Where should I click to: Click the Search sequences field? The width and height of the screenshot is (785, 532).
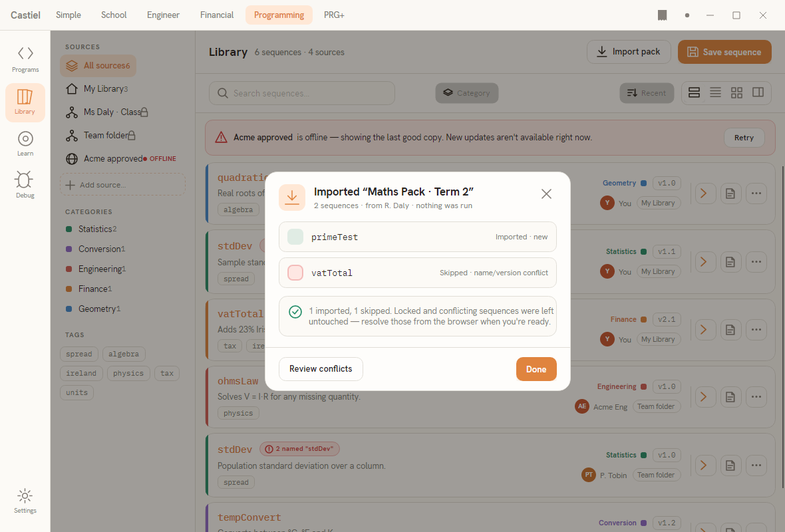(301, 93)
